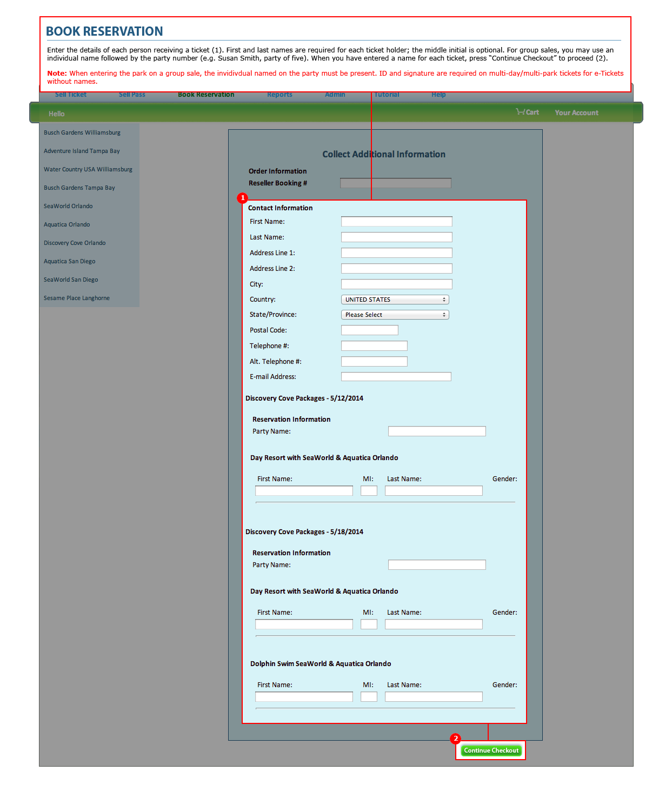Select Discovery Cove Orlando in sidebar
Image resolution: width=672 pixels, height=811 pixels.
click(x=75, y=243)
